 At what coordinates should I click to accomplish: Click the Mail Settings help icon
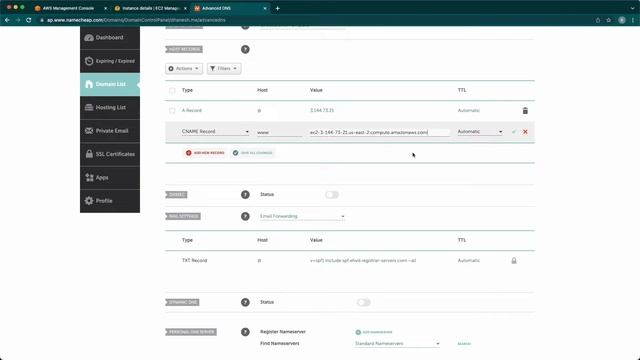pos(245,216)
